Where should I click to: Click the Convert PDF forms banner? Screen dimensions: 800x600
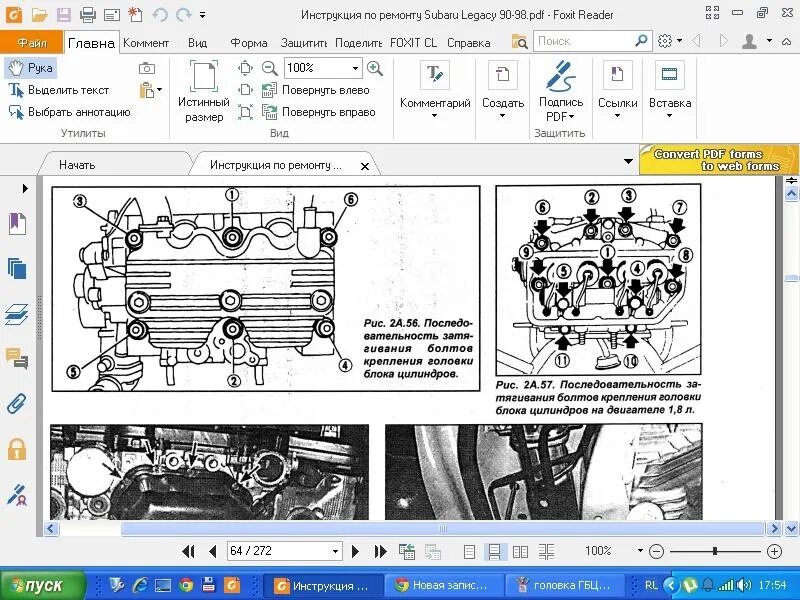(717, 159)
